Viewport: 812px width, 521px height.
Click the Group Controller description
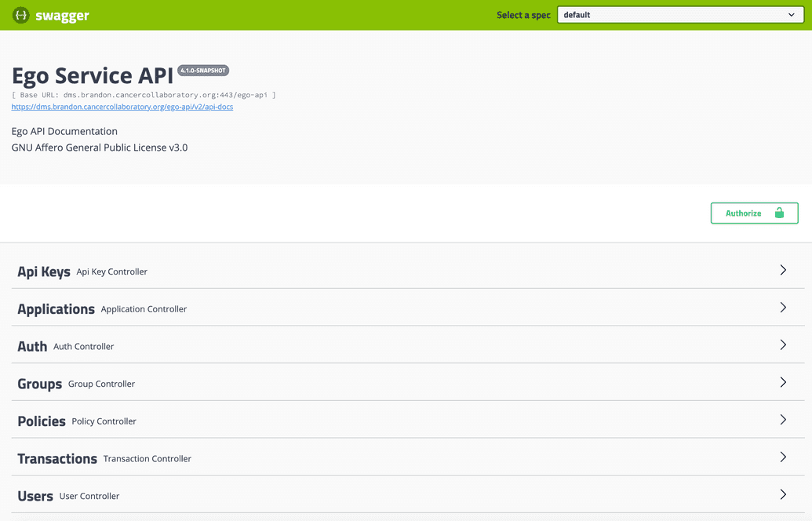[101, 384]
